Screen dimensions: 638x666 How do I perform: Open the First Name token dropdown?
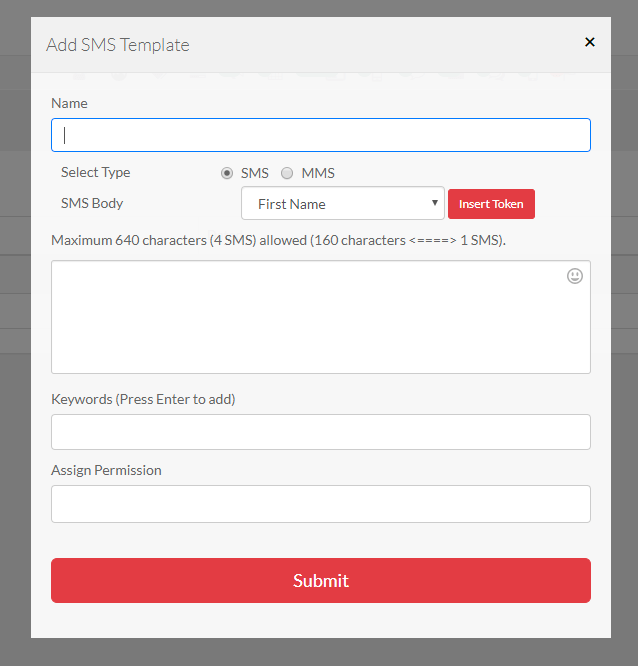pos(343,203)
